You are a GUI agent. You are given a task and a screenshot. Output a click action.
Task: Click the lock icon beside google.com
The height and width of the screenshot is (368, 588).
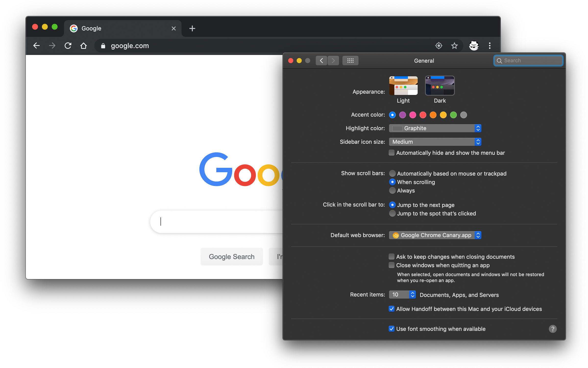point(103,46)
